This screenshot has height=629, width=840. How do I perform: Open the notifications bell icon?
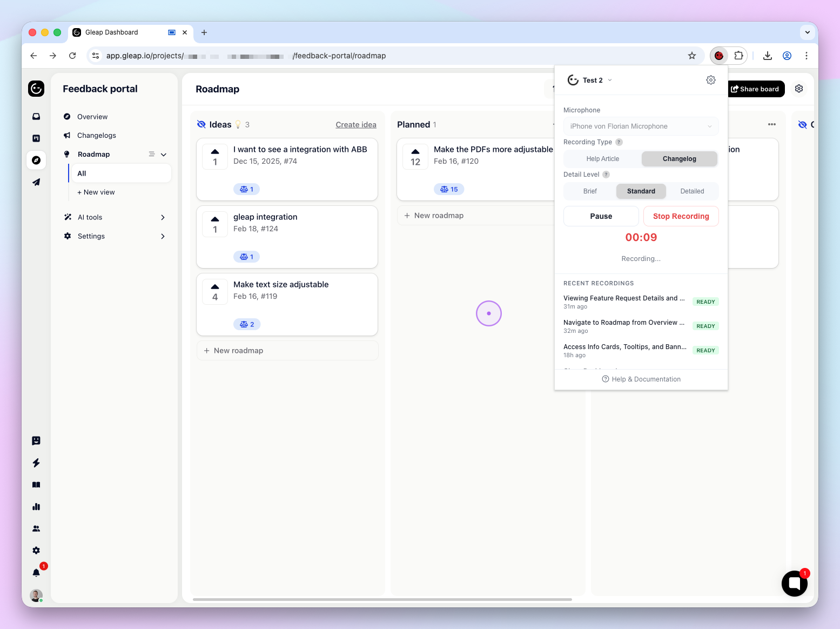36,572
